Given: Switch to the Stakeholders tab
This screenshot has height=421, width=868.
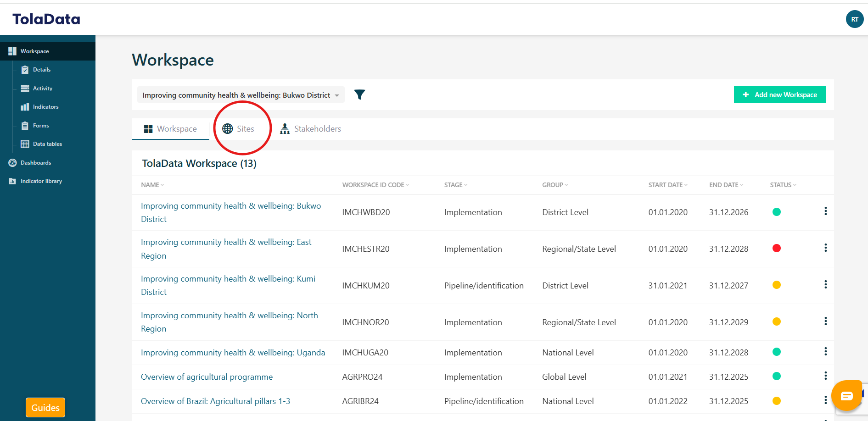Looking at the screenshot, I should 311,129.
